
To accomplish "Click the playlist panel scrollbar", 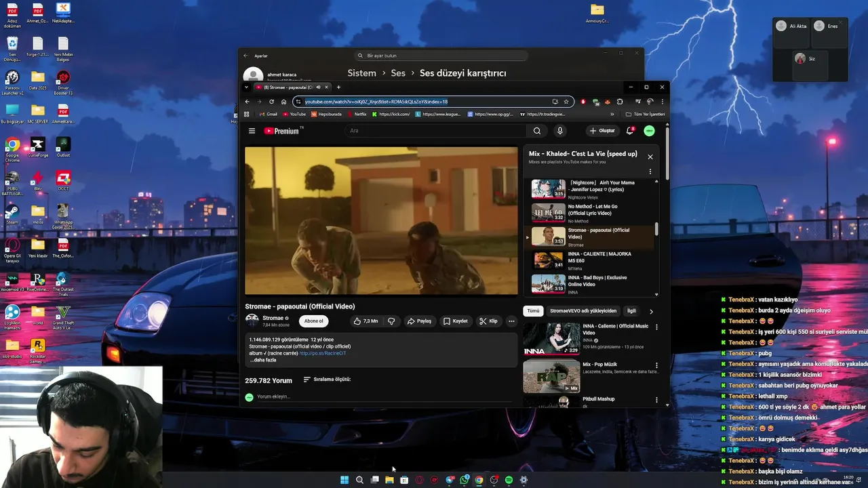I will click(656, 229).
